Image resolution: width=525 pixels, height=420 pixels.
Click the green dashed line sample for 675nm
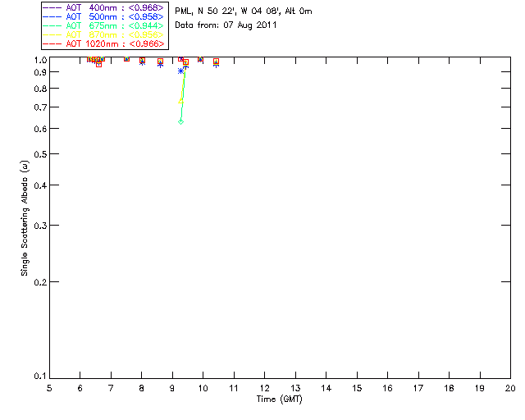click(52, 25)
